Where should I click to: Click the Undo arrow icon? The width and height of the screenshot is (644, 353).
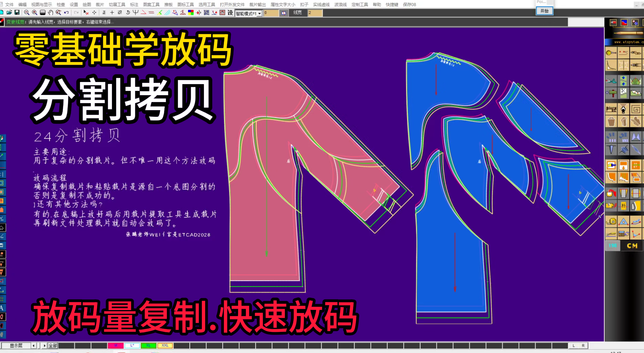pyautogui.click(x=66, y=13)
